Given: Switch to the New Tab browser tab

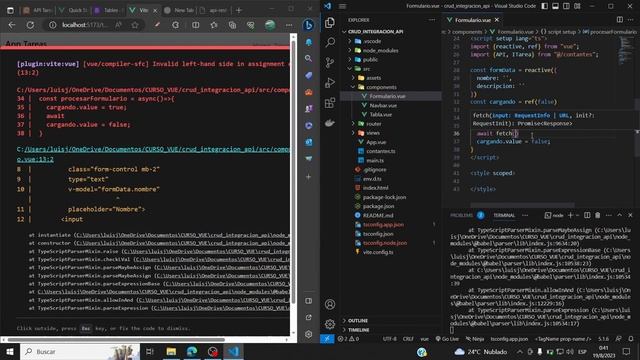Looking at the screenshot, I should point(179,10).
